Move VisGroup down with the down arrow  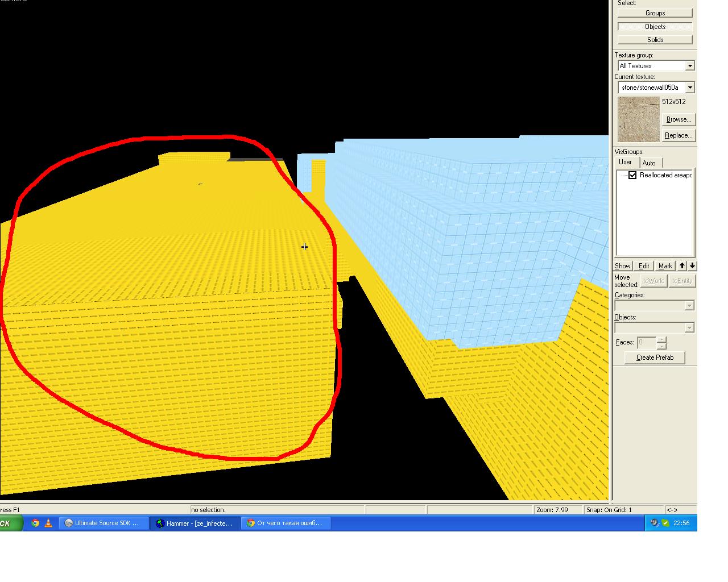[692, 265]
